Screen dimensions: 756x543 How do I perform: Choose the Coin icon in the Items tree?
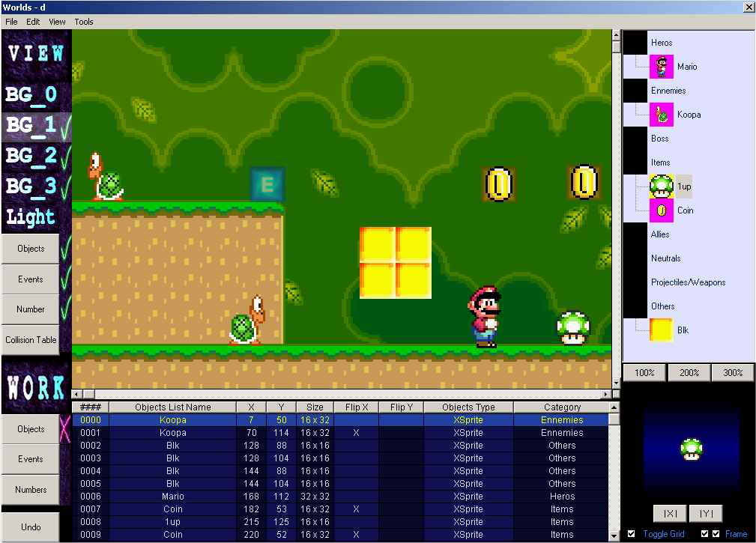click(x=662, y=210)
